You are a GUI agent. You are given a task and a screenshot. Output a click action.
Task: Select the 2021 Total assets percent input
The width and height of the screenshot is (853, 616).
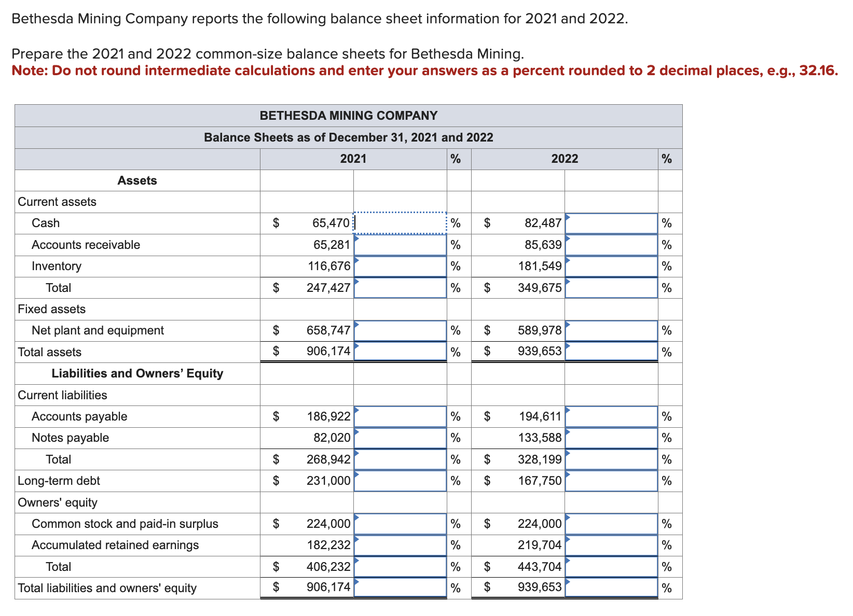[400, 352]
